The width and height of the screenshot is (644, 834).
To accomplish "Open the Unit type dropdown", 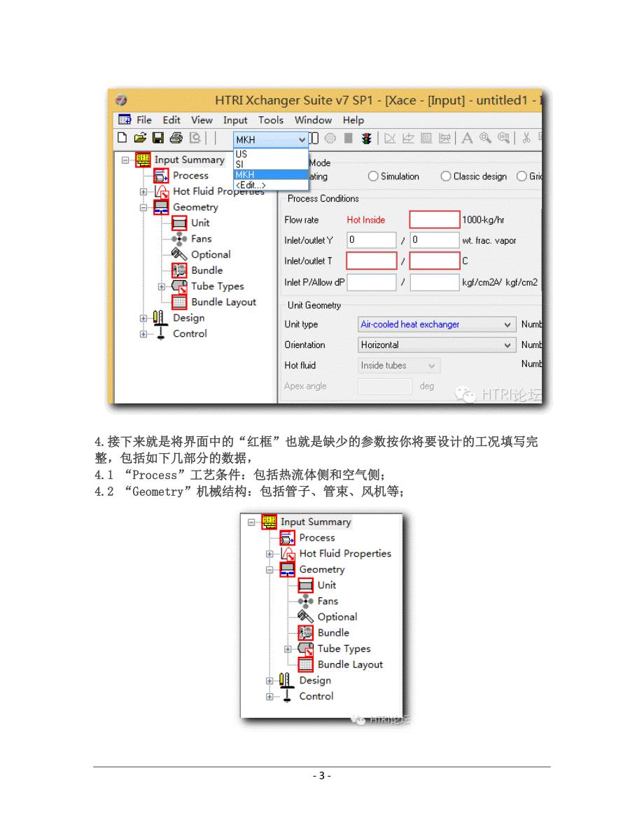I will [437, 324].
